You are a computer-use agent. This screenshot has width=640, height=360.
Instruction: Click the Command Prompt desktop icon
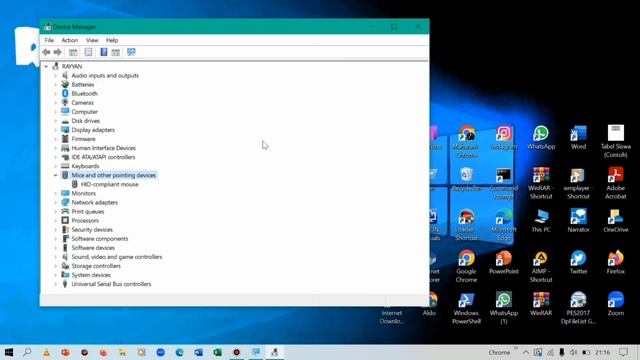(504, 183)
